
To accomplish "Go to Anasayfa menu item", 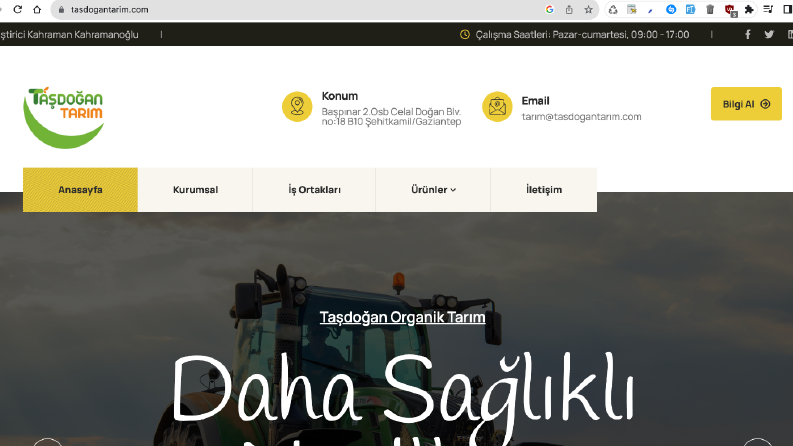I will click(80, 190).
